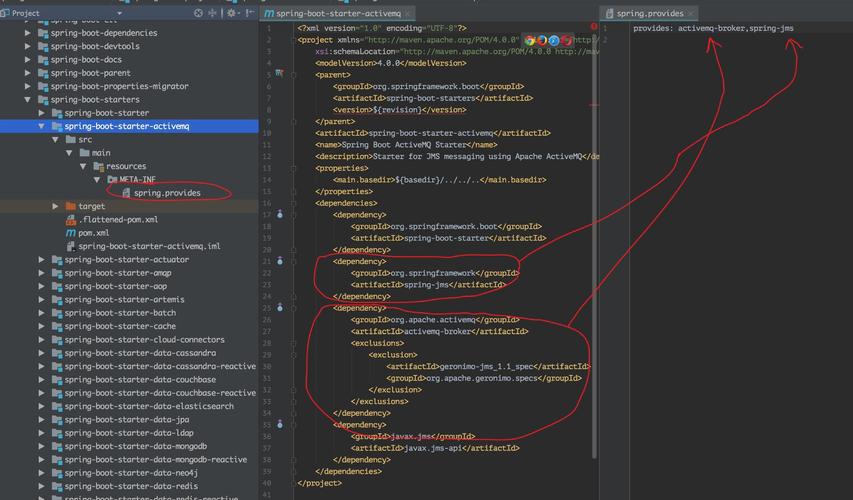Collapse spring-boot-starters folder

click(x=28, y=100)
